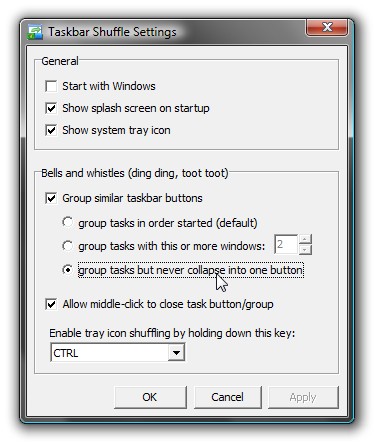Increase the window count with up arrow

coord(305,239)
